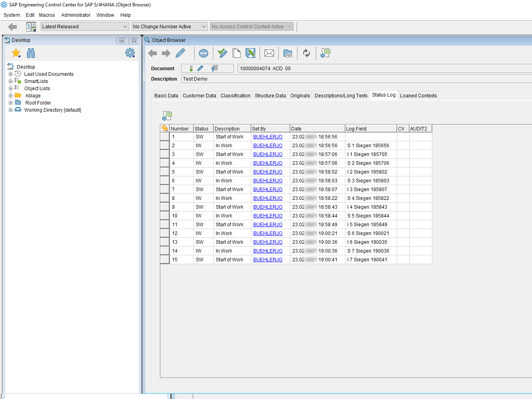This screenshot has width=532, height=399.
Task: Click the folder with glasses icon
Action: [288, 53]
